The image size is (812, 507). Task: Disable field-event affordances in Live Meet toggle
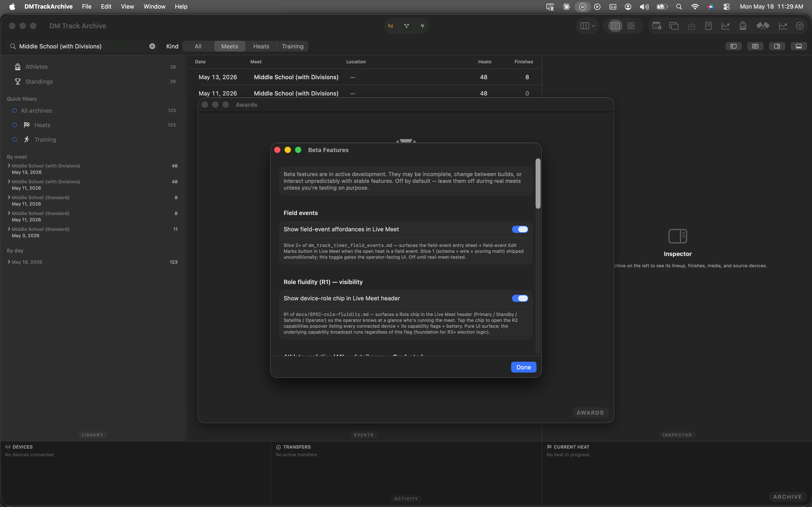point(520,229)
